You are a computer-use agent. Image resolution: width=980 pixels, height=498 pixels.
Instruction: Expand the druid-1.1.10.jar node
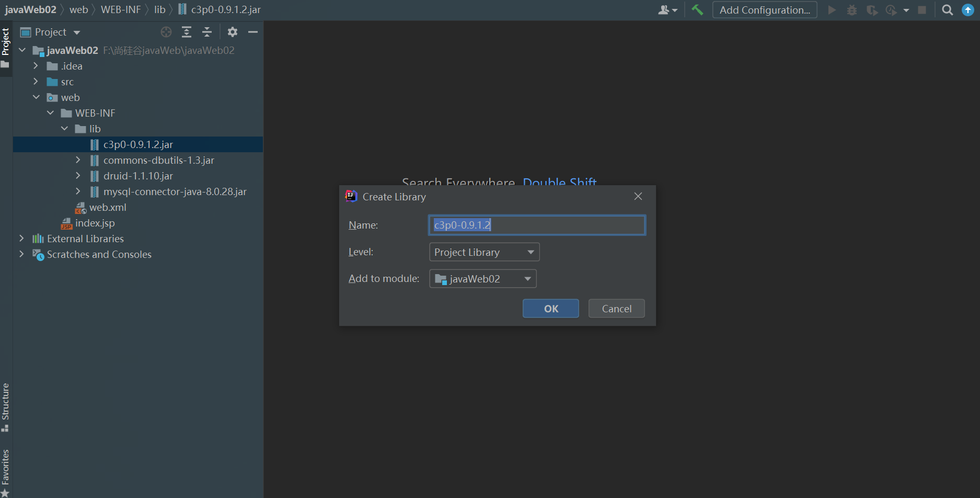pyautogui.click(x=78, y=176)
